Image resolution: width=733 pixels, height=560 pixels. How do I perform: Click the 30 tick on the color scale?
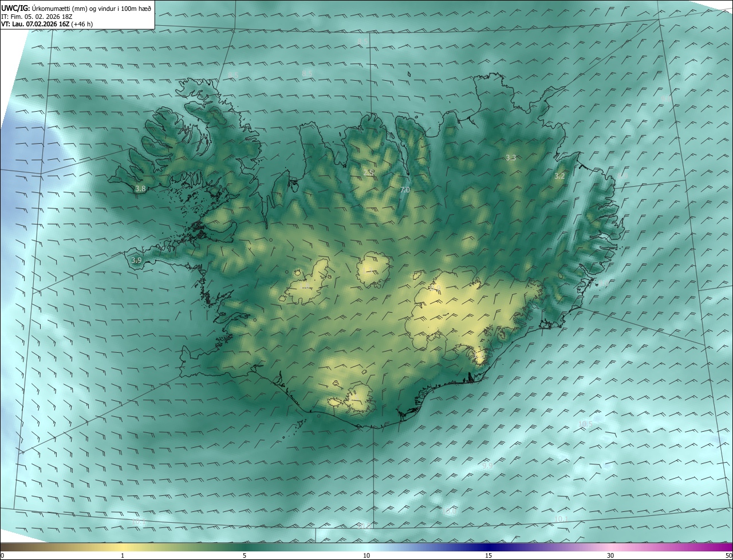click(x=610, y=555)
